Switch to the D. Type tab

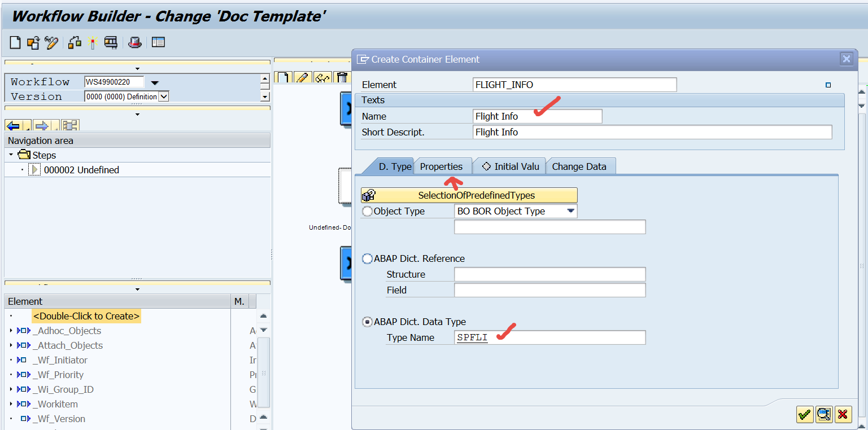[x=395, y=166]
